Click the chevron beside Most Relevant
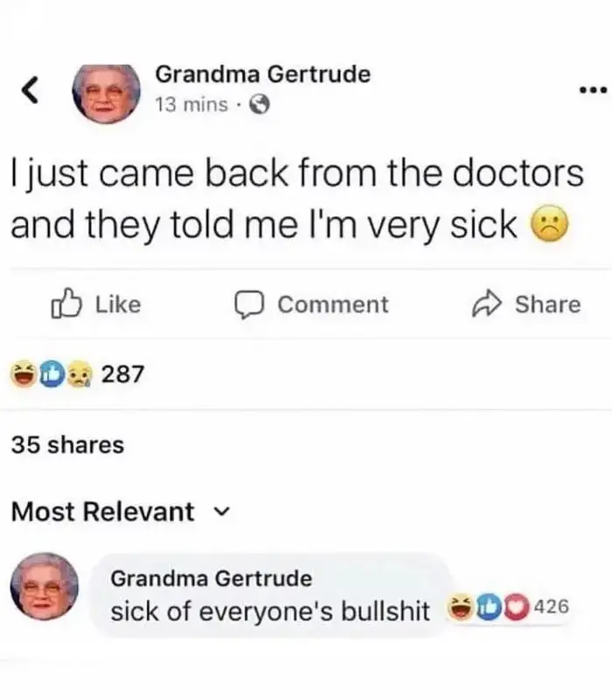Image resolution: width=612 pixels, height=700 pixels. click(x=222, y=511)
